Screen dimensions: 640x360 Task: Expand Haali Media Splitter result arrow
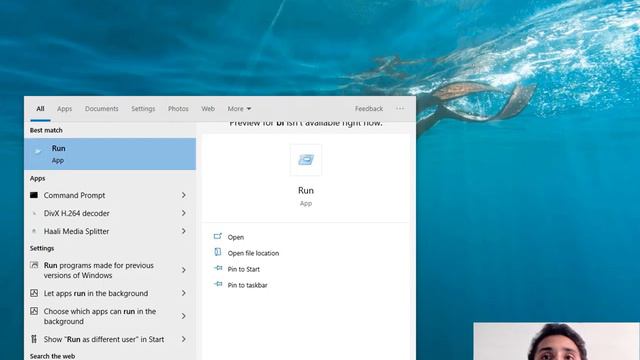184,231
